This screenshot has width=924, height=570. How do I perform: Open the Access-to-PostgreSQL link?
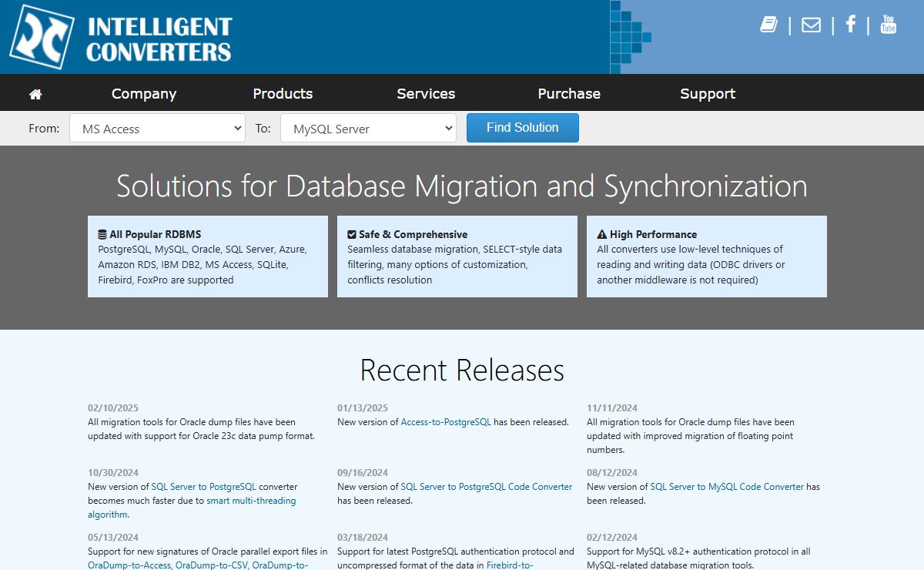[446, 422]
